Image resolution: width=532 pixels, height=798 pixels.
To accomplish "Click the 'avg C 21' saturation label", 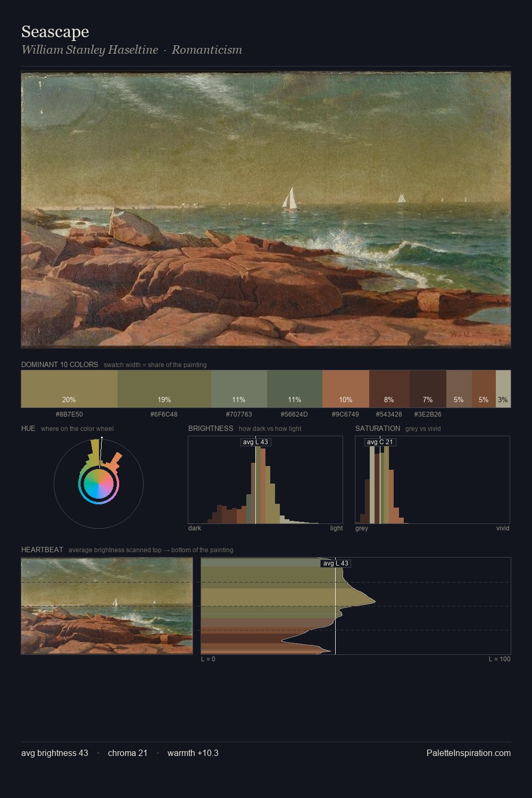I will (x=380, y=442).
